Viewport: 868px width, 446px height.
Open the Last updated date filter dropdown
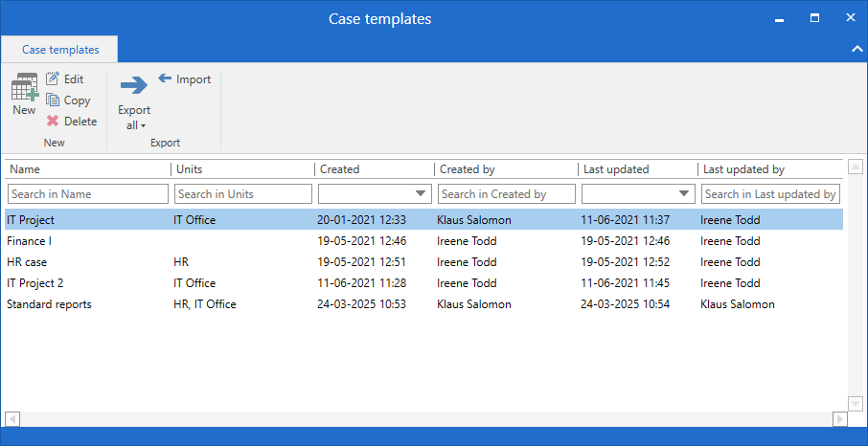(x=684, y=194)
